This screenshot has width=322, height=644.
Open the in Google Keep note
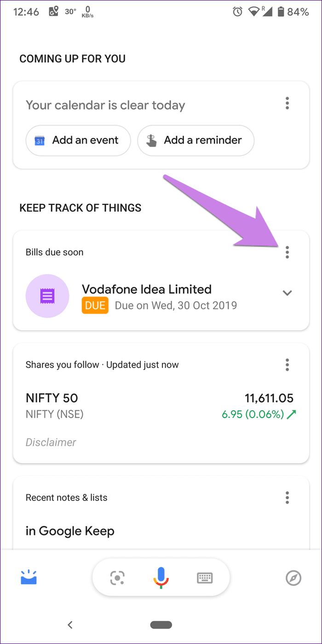pos(70,531)
